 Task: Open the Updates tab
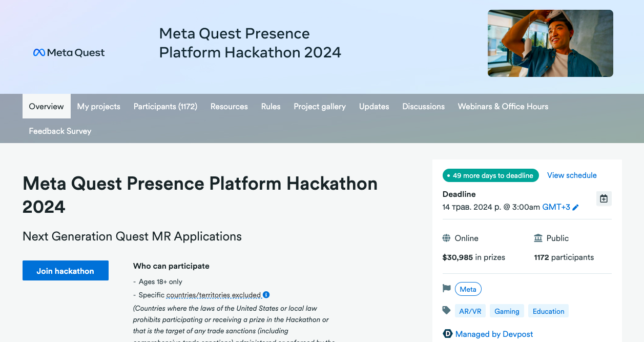[374, 106]
